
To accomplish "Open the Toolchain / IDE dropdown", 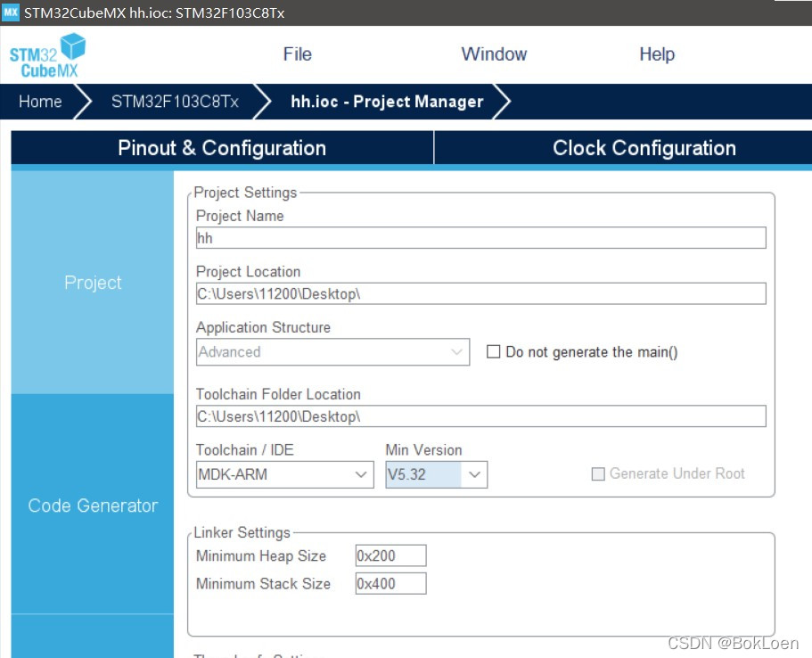I will pyautogui.click(x=284, y=474).
